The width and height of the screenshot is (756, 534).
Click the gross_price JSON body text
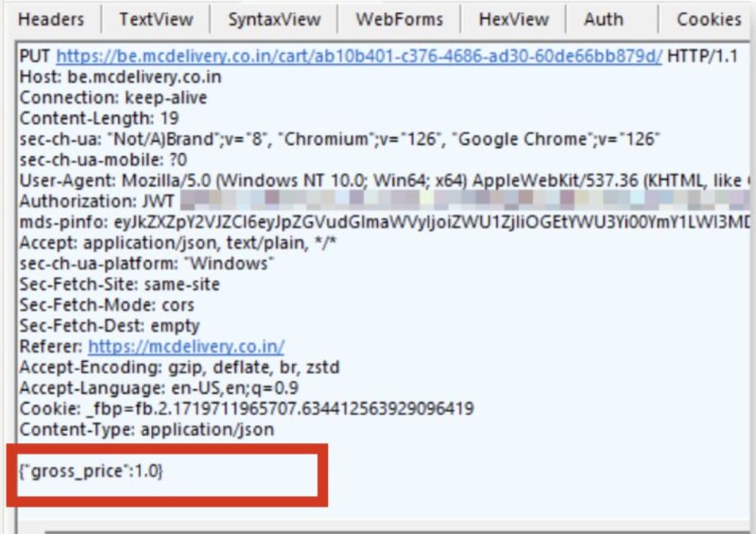[x=91, y=470]
